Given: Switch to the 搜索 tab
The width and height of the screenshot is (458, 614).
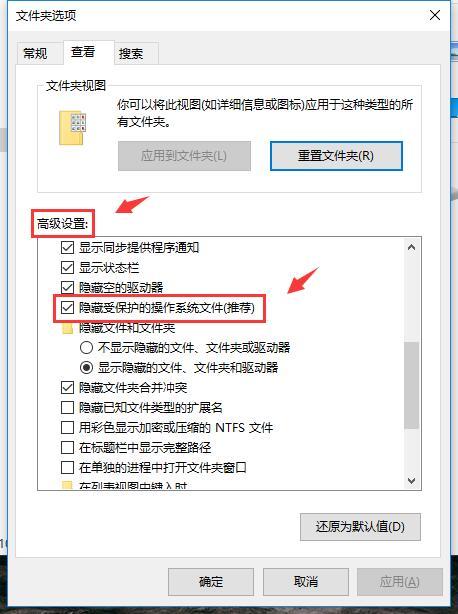Looking at the screenshot, I should [x=131, y=53].
